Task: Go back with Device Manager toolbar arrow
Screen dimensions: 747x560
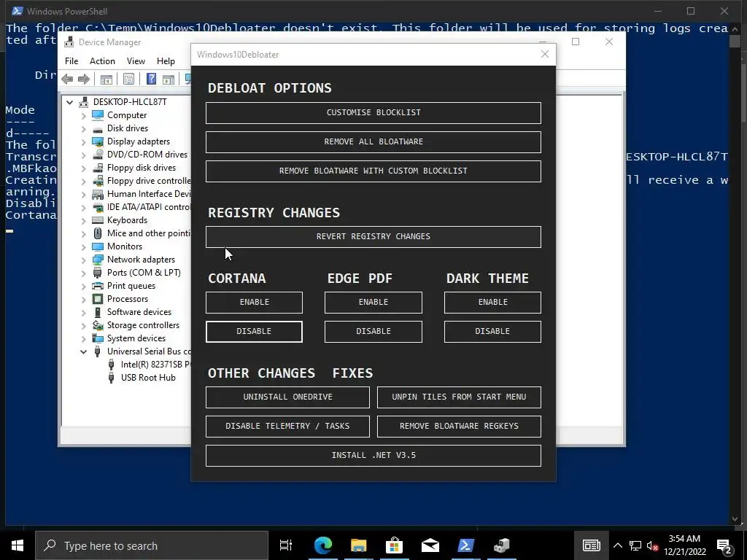Action: [x=67, y=79]
